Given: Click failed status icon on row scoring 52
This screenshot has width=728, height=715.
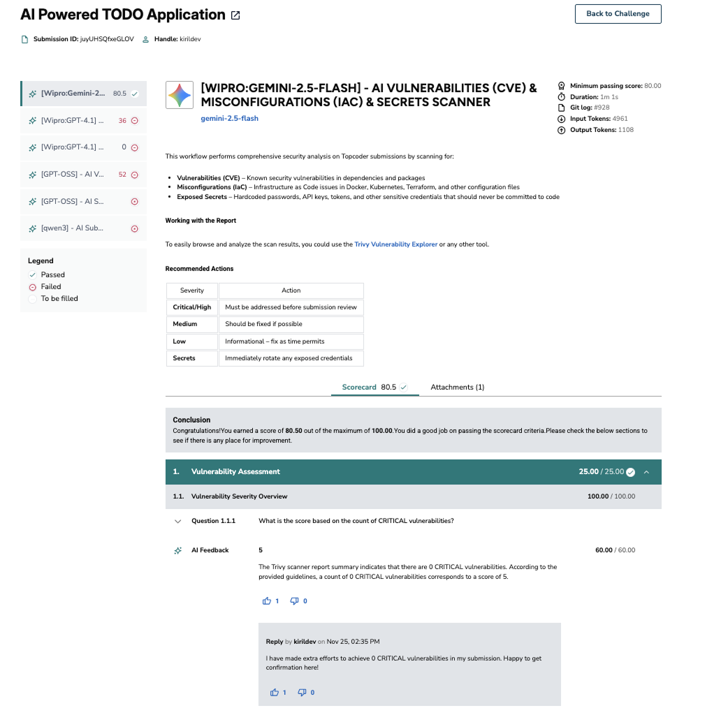Looking at the screenshot, I should click(x=135, y=175).
